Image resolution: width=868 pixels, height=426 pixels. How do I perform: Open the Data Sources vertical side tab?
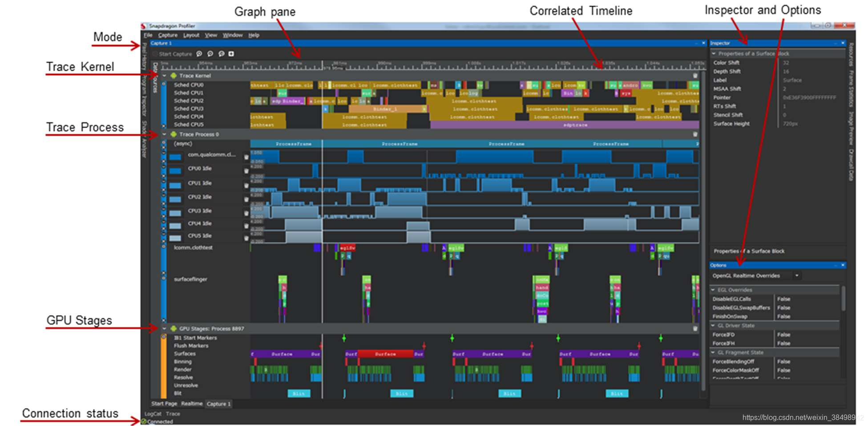pyautogui.click(x=155, y=77)
